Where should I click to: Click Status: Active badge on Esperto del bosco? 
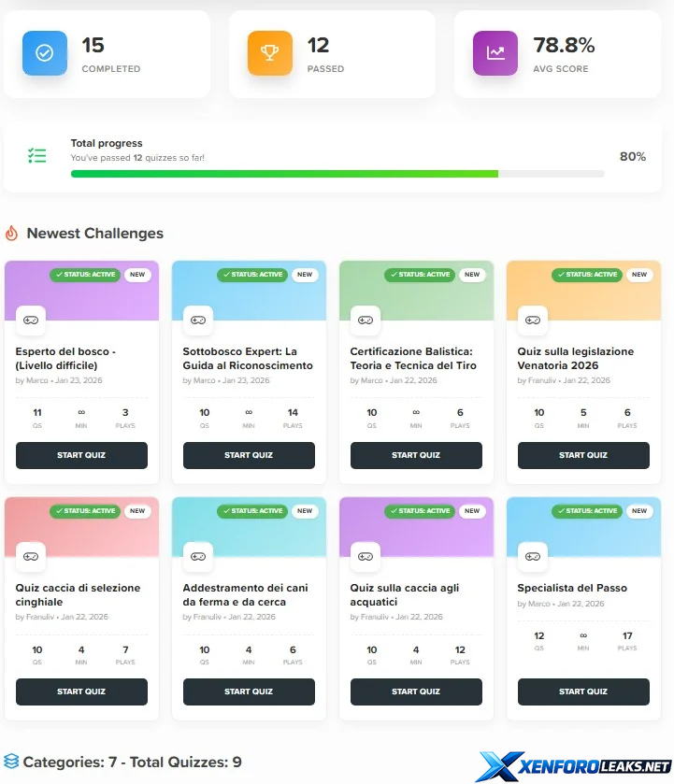pyautogui.click(x=85, y=275)
